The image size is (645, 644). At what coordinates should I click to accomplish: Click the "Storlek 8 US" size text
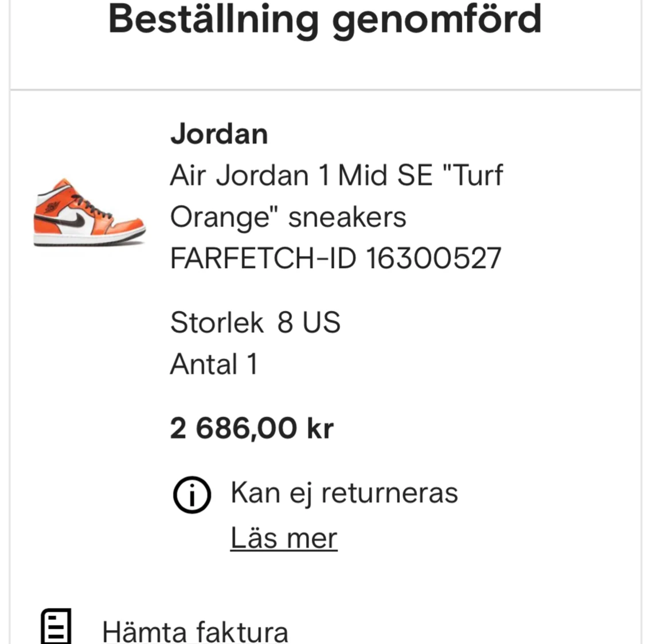(255, 322)
